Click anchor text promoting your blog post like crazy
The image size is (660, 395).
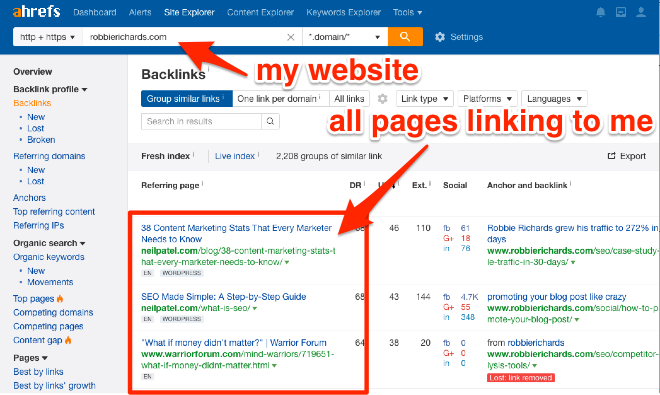click(556, 297)
